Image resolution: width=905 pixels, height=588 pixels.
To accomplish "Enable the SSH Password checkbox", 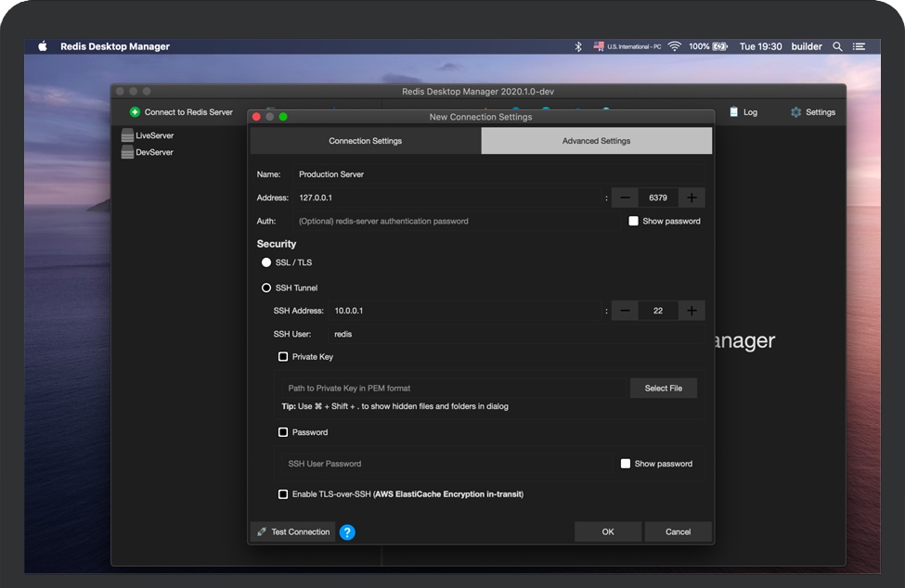I will (284, 432).
